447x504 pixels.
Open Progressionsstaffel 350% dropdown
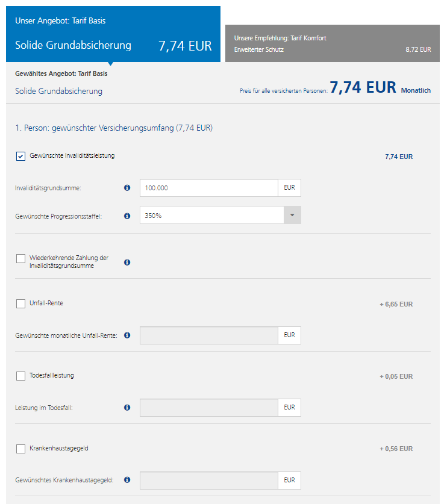(x=220, y=215)
